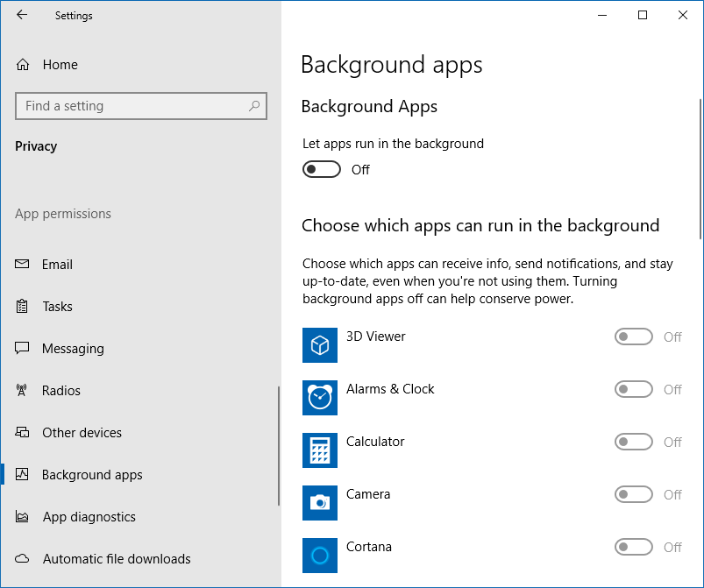Click the Cortana app icon
This screenshot has width=704, height=588.
320,556
